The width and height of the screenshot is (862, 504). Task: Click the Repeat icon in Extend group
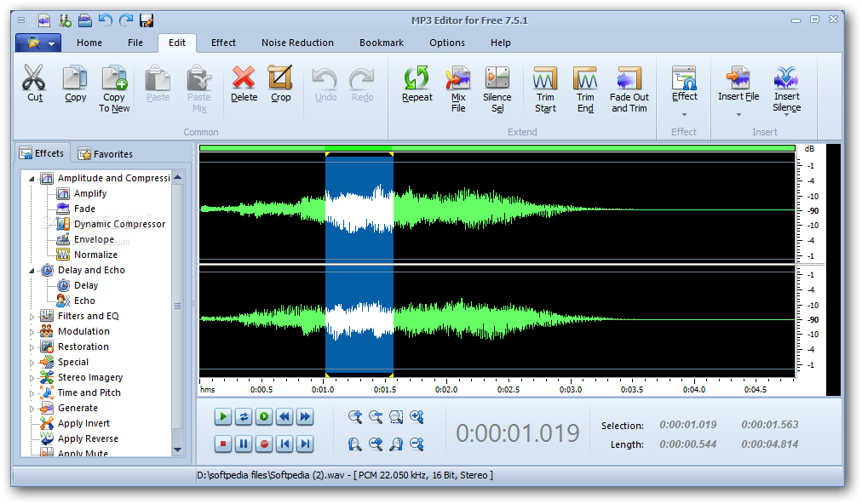417,77
